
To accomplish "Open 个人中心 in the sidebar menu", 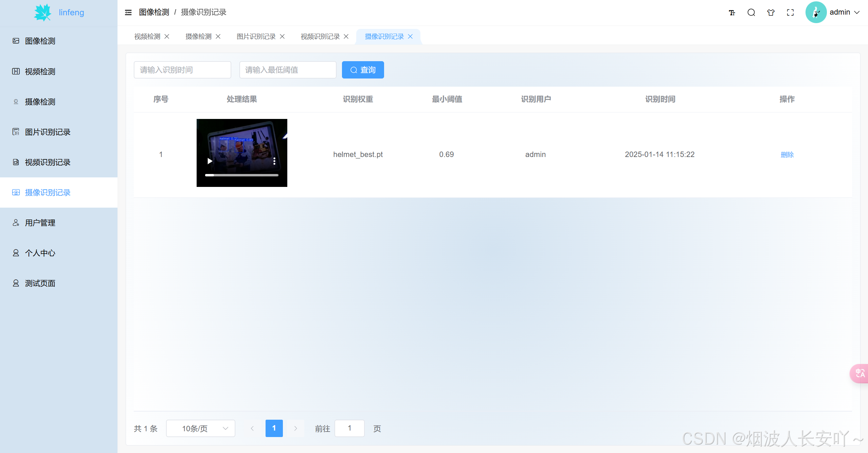I will pyautogui.click(x=59, y=253).
